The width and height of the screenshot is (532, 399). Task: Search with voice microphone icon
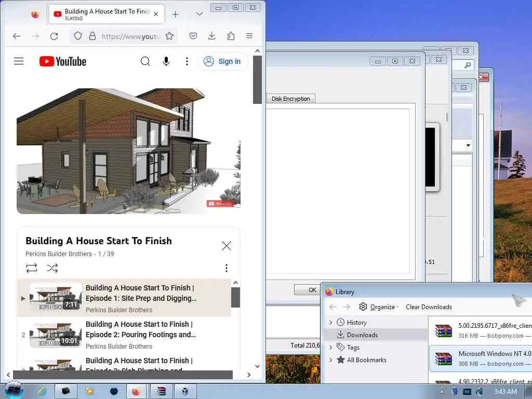click(x=166, y=61)
